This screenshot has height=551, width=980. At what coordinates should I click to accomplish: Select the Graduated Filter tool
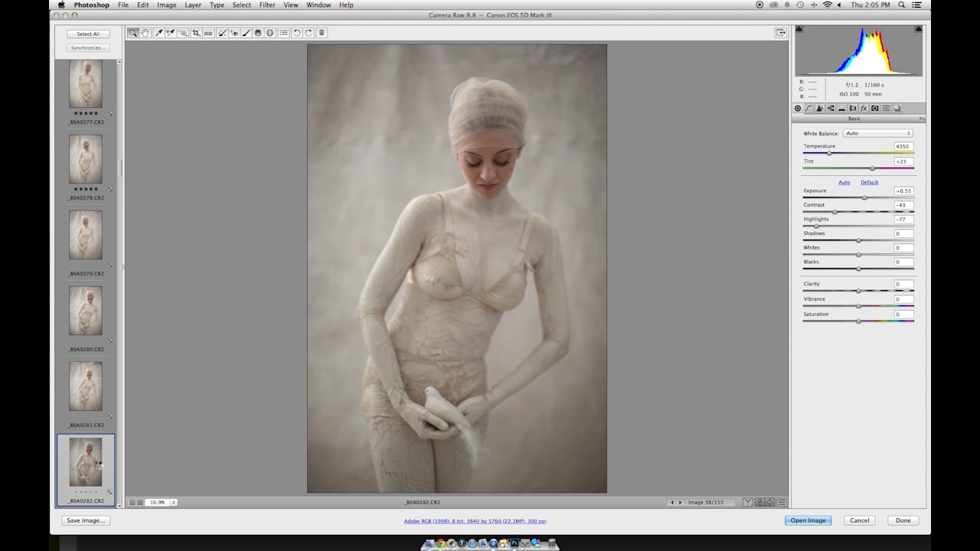(x=258, y=33)
